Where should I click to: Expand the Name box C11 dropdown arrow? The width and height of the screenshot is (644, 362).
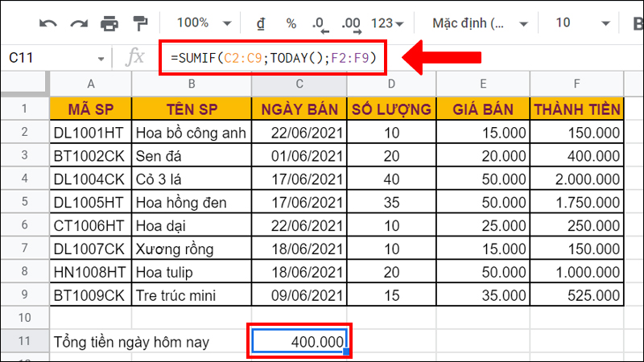click(x=101, y=59)
